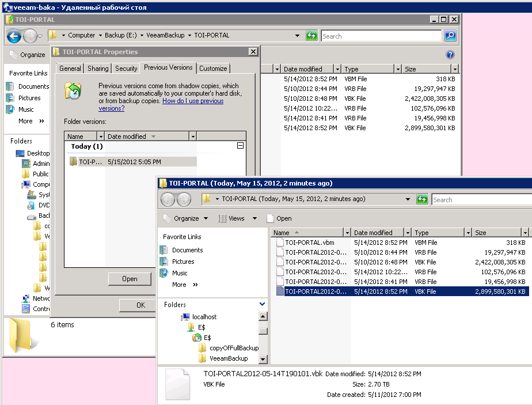Switch to General tab
The height and width of the screenshot is (405, 532).
(x=70, y=68)
